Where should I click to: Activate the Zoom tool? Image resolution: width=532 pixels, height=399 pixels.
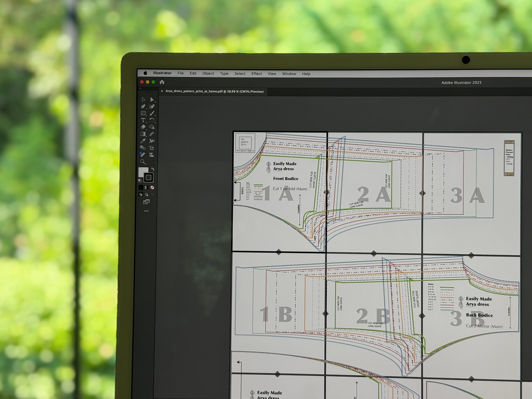[x=143, y=162]
